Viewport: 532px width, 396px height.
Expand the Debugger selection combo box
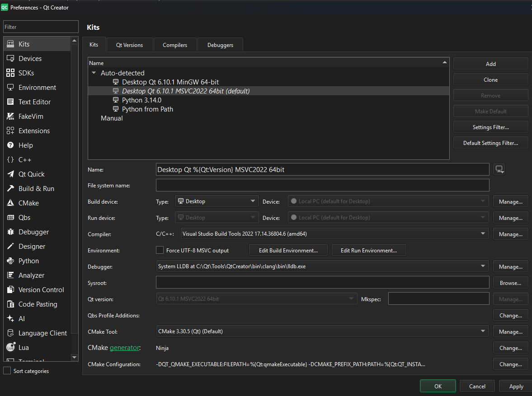[322, 266]
